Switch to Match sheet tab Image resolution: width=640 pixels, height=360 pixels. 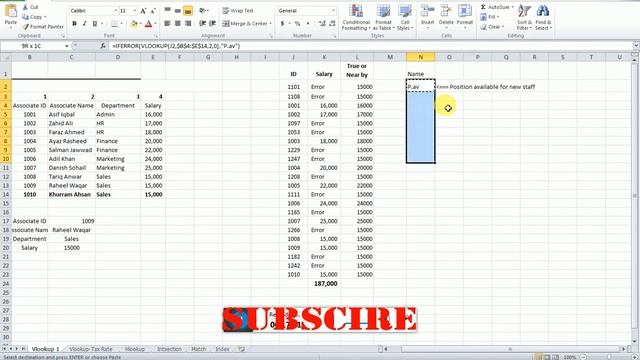coord(199,349)
